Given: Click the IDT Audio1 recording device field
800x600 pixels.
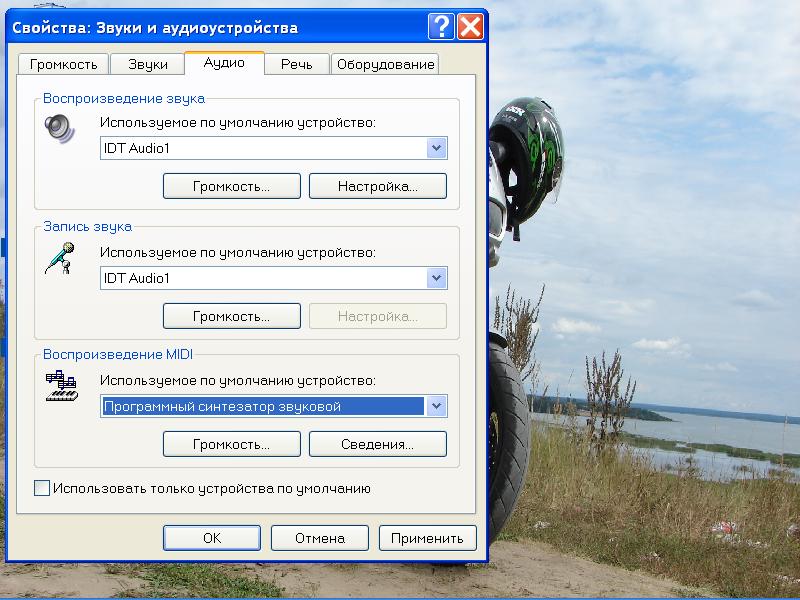Looking at the screenshot, I should (x=273, y=279).
